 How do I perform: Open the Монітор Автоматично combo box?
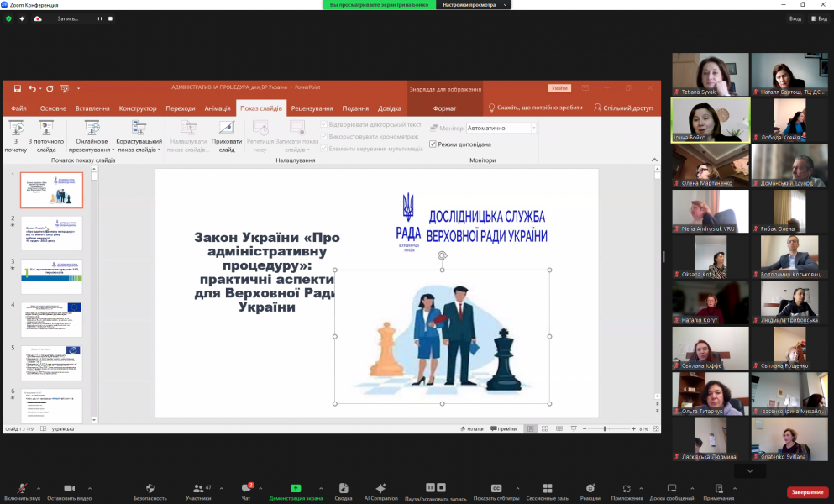tap(501, 129)
